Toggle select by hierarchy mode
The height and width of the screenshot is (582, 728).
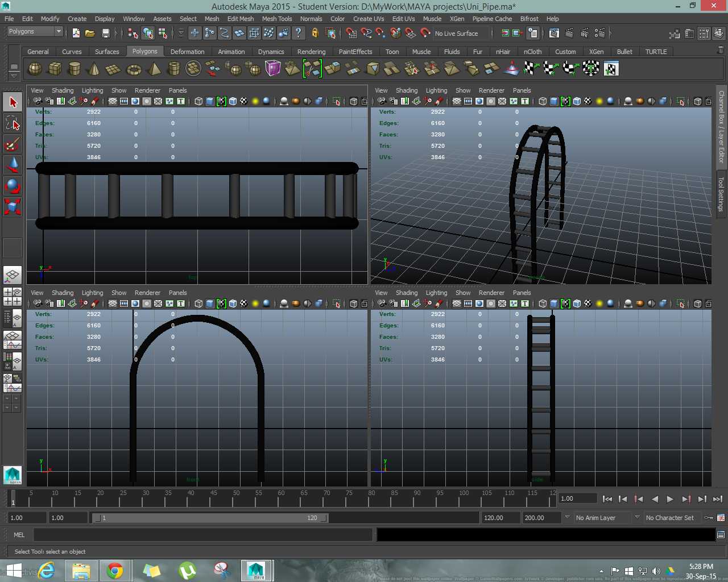pos(133,33)
